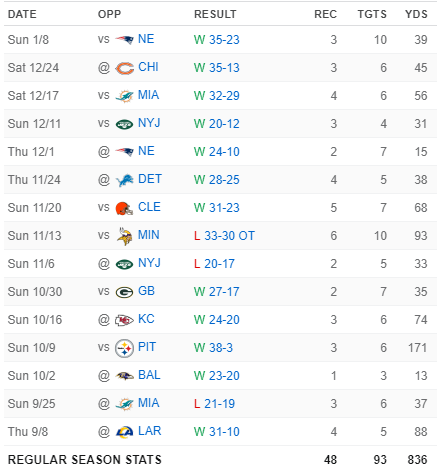Click the Dolphins logo in the 12/17 row

pos(124,96)
